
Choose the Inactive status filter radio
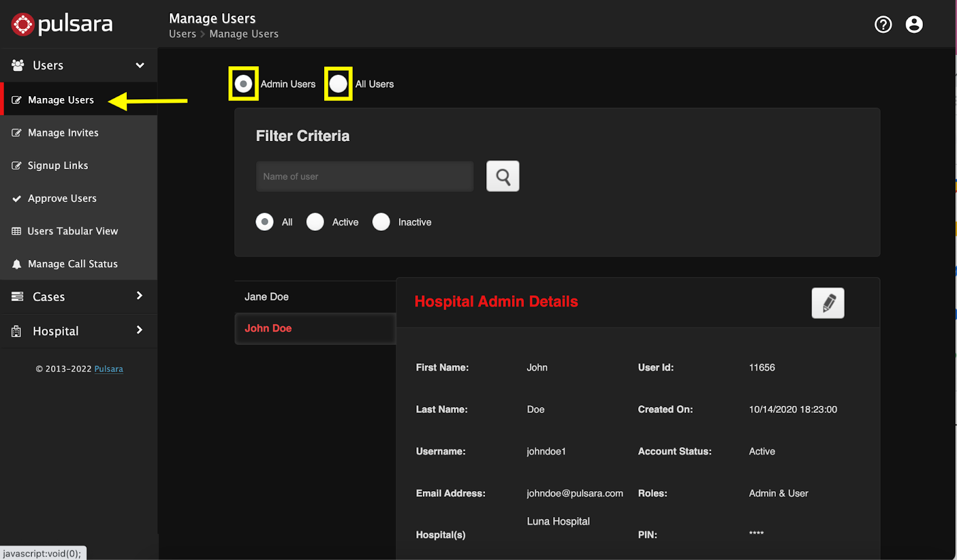(x=381, y=222)
